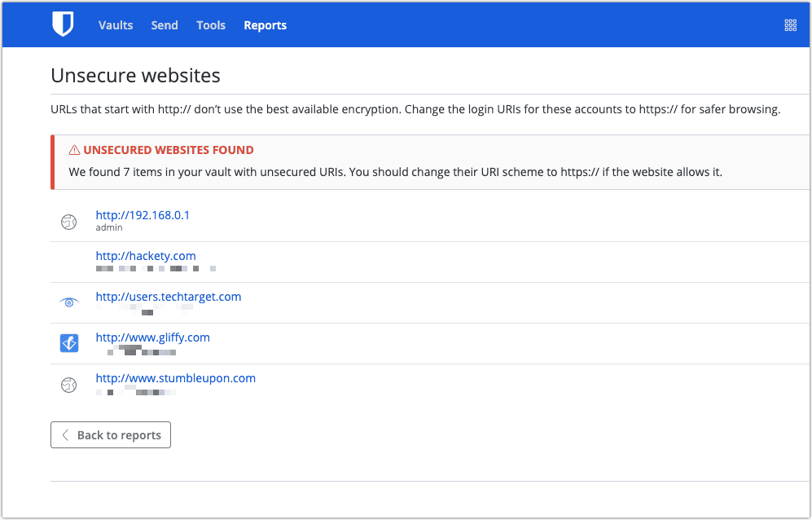Open the app switcher grid icon
812x520 pixels.
click(x=790, y=25)
